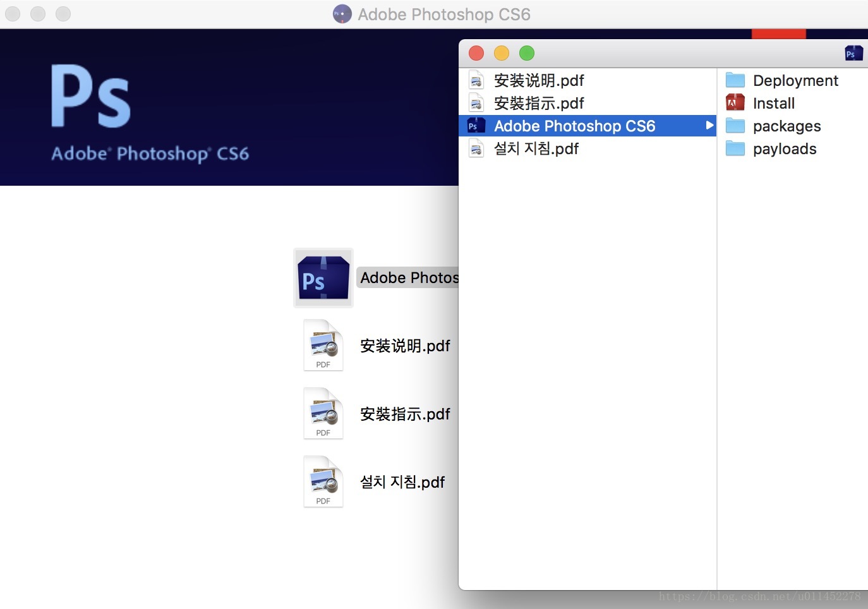Click the 설치 지침.pdf label in background window
The image size is (868, 609).
[402, 482]
